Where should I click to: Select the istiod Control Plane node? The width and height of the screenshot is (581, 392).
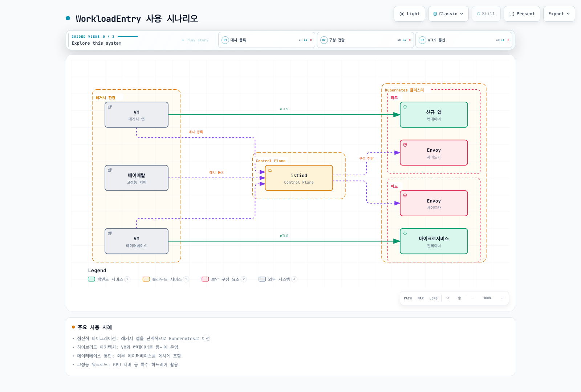pyautogui.click(x=299, y=178)
